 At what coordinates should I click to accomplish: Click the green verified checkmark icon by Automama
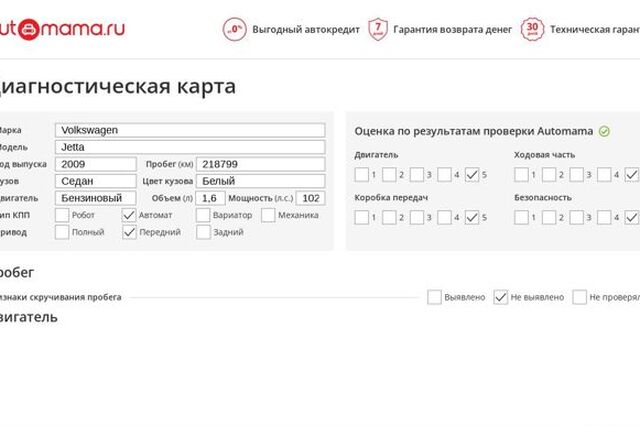point(604,131)
